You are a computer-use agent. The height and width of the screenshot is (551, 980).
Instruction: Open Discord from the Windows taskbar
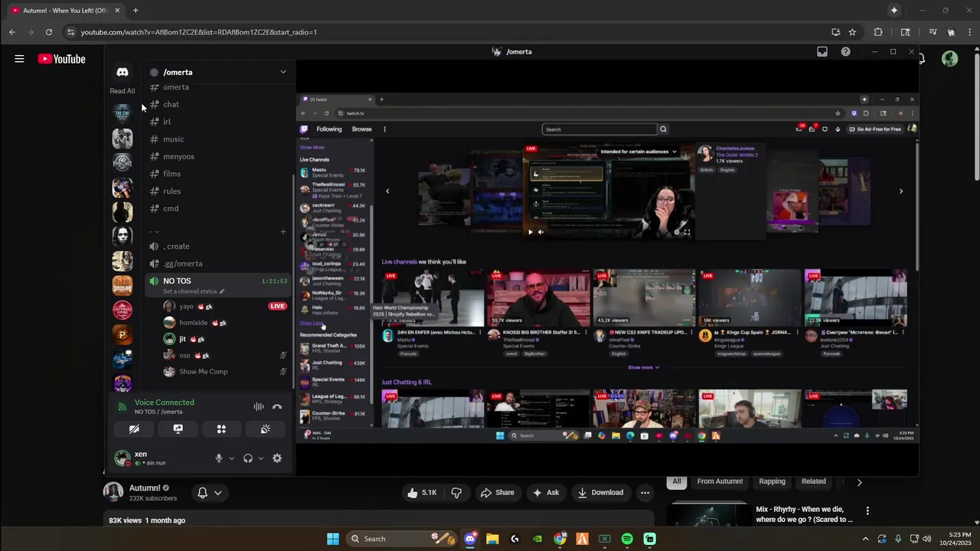pos(470,539)
